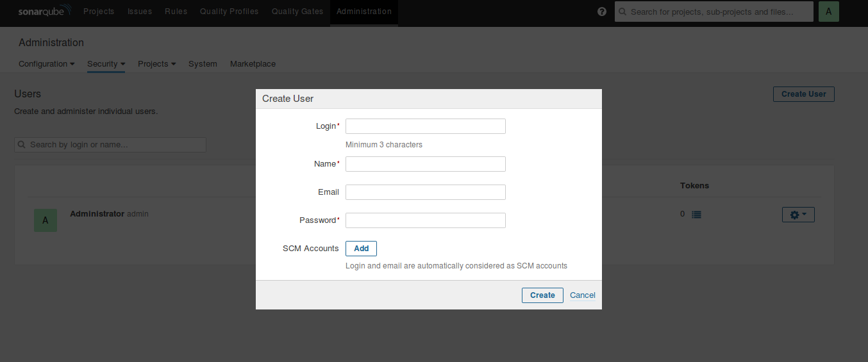Go to Issues in the top navigation
Image resolution: width=868 pixels, height=362 pixels.
140,12
